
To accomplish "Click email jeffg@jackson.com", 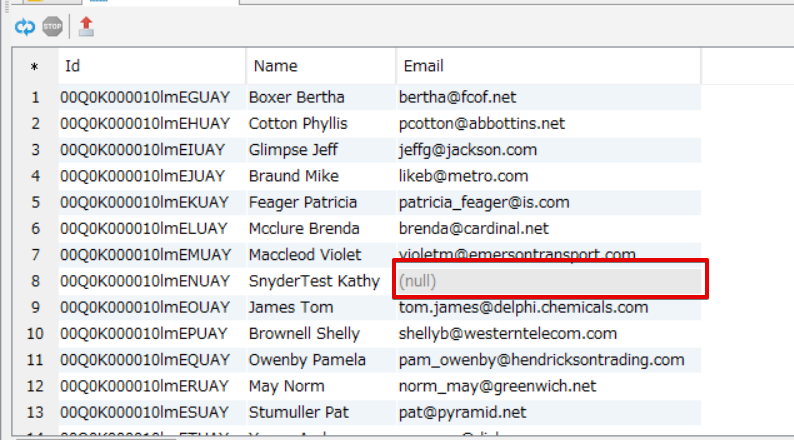I will tap(468, 150).
